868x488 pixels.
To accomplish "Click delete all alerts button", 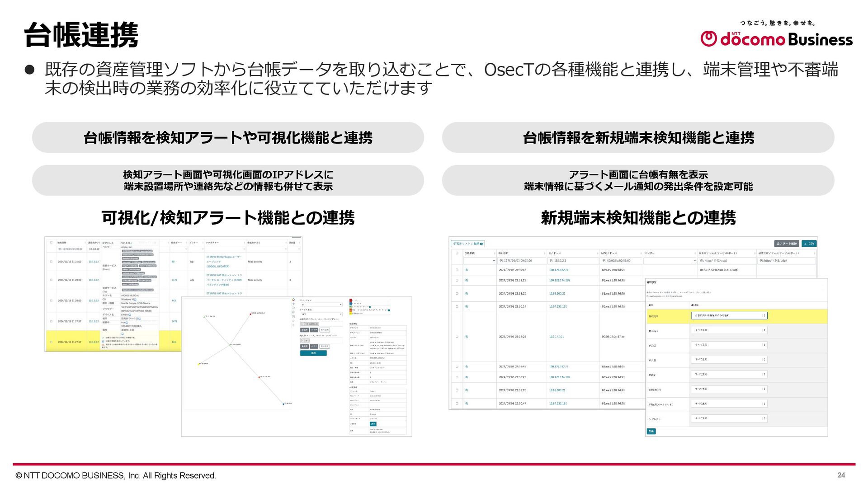I will pos(787,244).
